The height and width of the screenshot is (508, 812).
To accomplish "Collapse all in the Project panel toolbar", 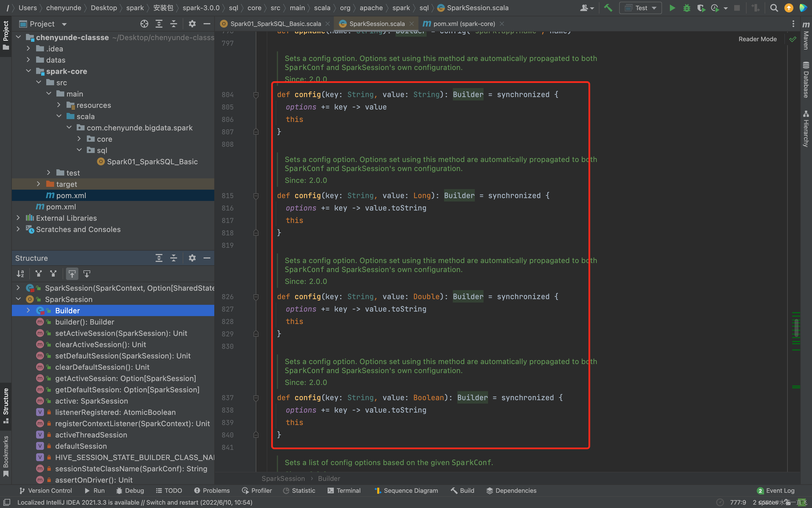I will [173, 24].
